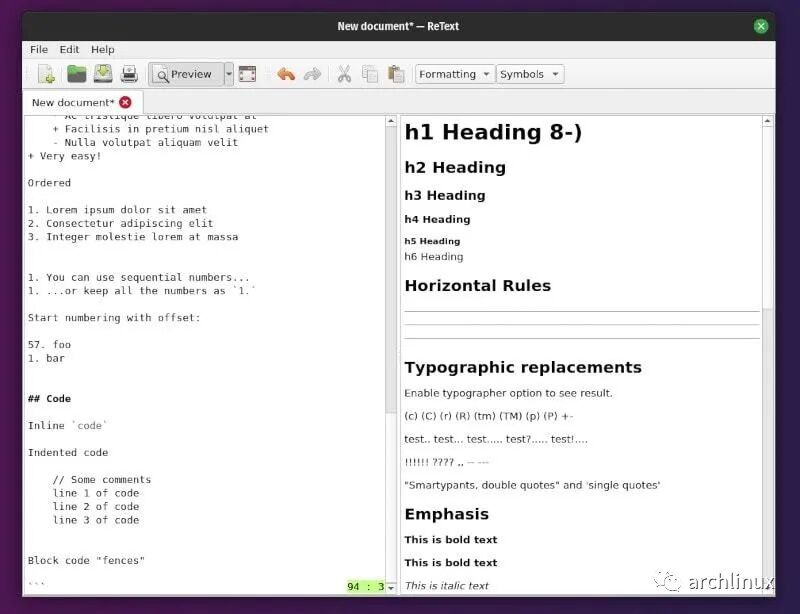800x614 pixels.
Task: Click 'Emphasis' heading in preview
Action: click(x=446, y=514)
